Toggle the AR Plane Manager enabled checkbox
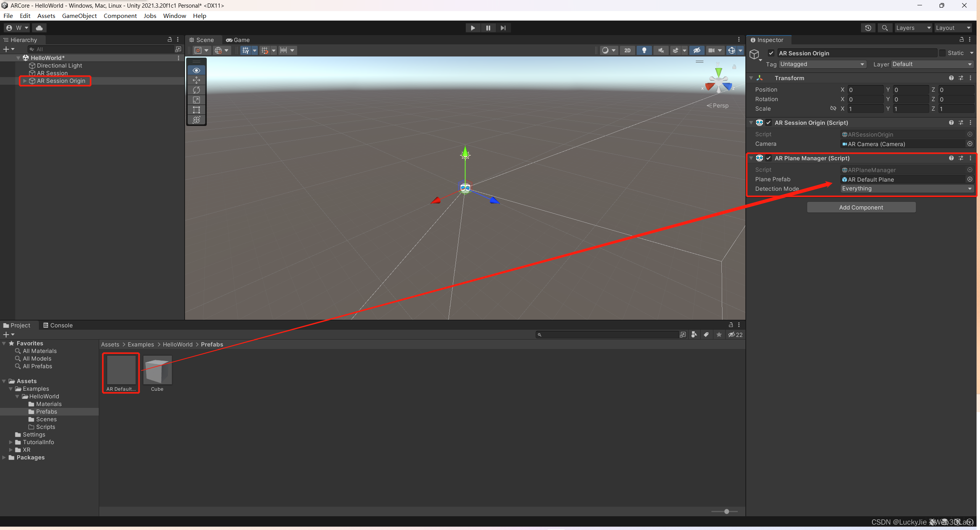 coord(769,158)
